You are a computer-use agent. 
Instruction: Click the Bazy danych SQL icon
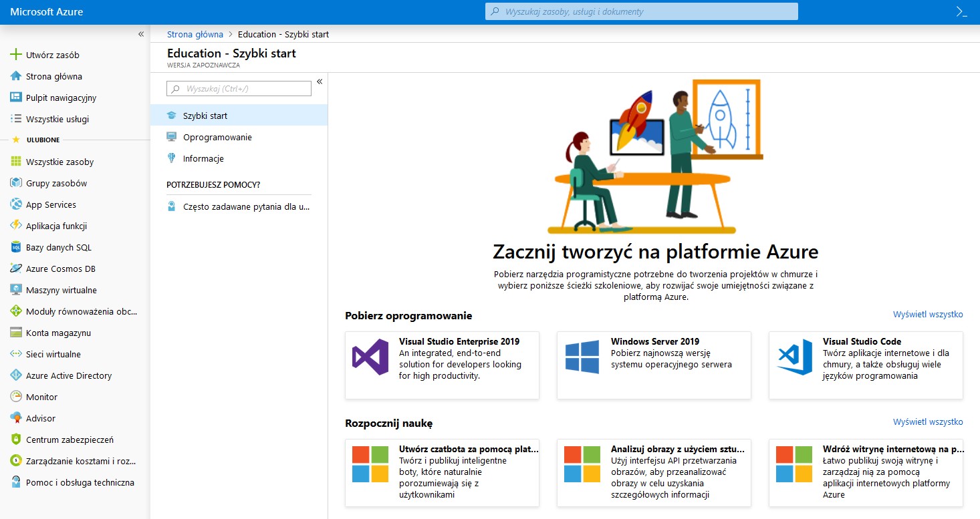tap(16, 247)
